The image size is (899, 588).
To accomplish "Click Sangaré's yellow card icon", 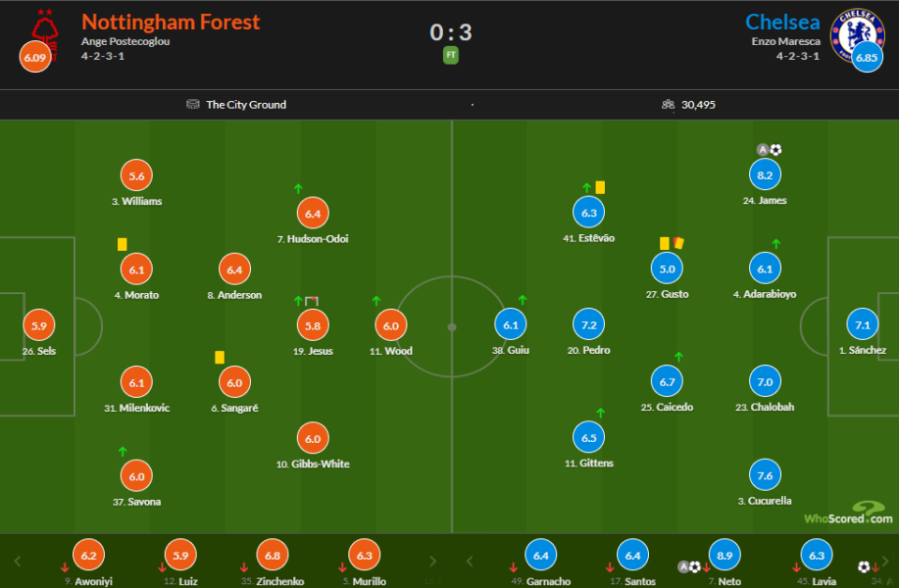I will coord(219,357).
